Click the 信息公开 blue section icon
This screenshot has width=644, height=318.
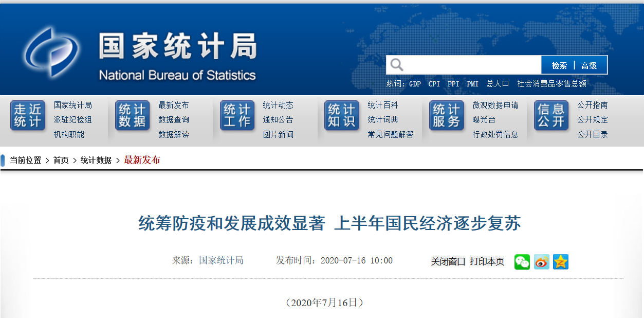551,115
